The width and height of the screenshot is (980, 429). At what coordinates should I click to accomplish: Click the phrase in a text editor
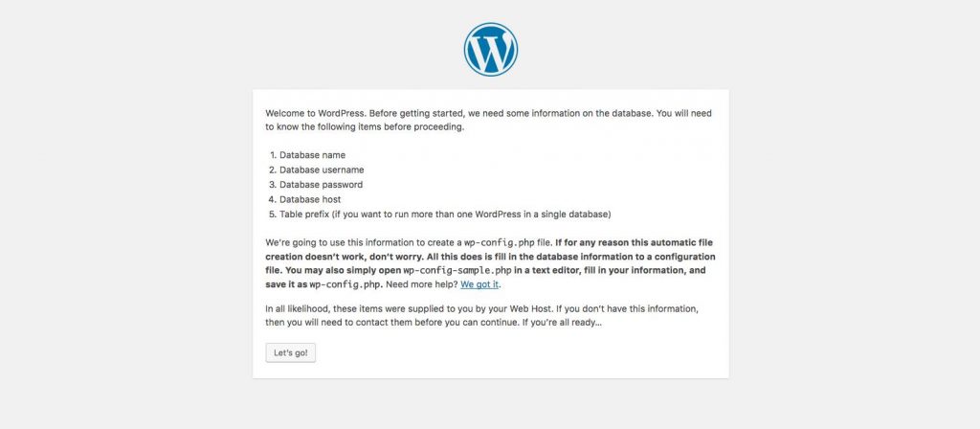point(528,271)
